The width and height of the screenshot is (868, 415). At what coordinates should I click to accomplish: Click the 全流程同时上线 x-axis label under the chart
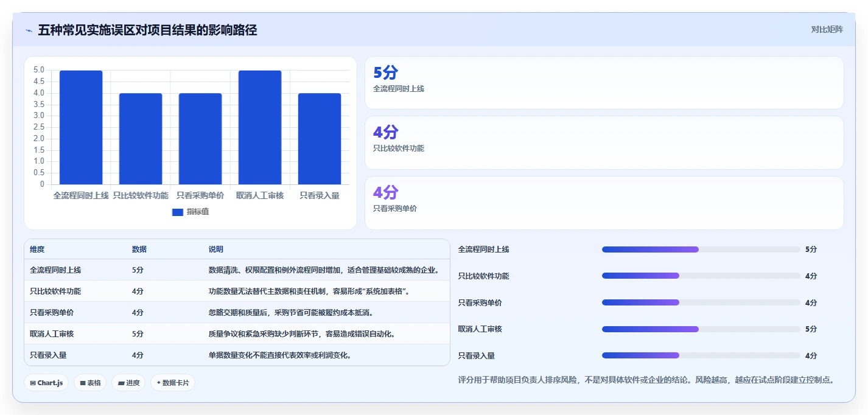tap(81, 195)
